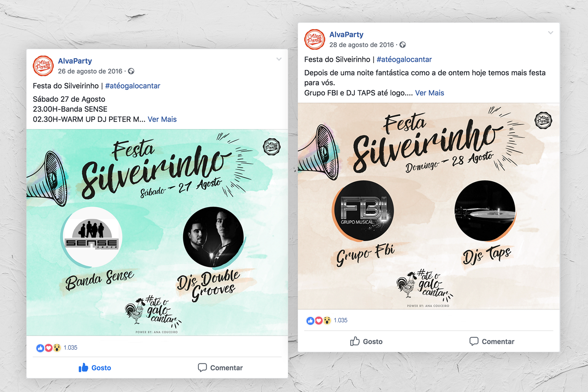This screenshot has width=588, height=392.
Task: Click Comentar on the right post
Action: [x=492, y=341]
